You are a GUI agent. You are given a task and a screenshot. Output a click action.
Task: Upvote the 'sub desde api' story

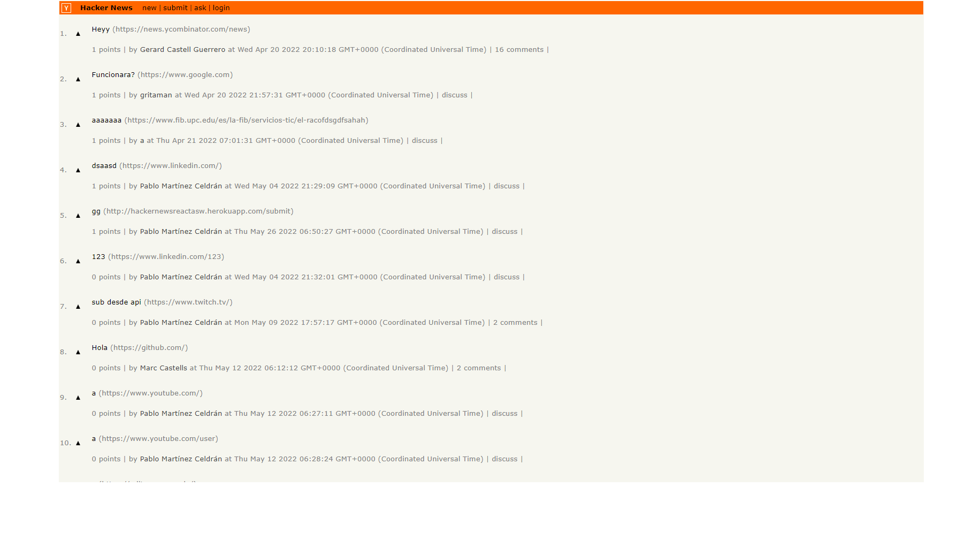(x=78, y=307)
